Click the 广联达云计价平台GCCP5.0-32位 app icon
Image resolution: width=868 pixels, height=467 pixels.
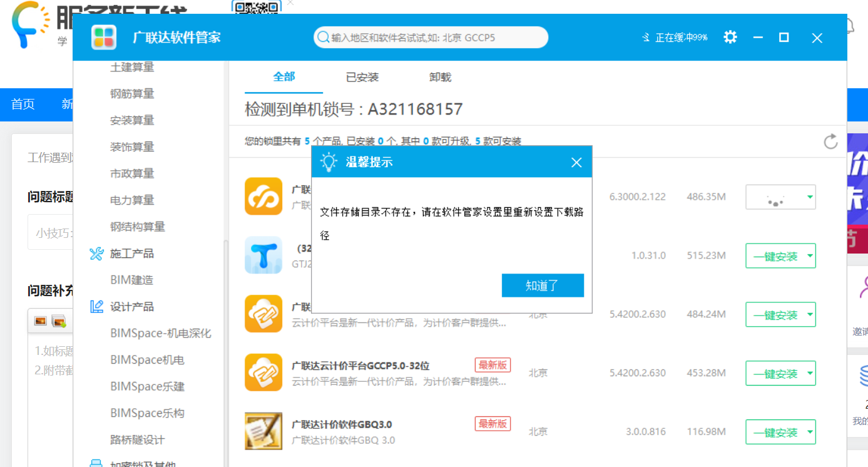pos(263,372)
